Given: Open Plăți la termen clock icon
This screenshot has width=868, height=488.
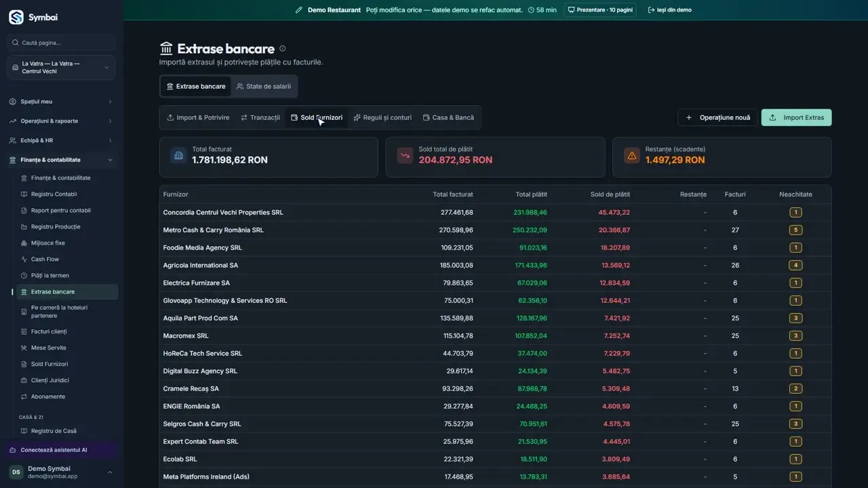Looking at the screenshot, I should coord(24,276).
